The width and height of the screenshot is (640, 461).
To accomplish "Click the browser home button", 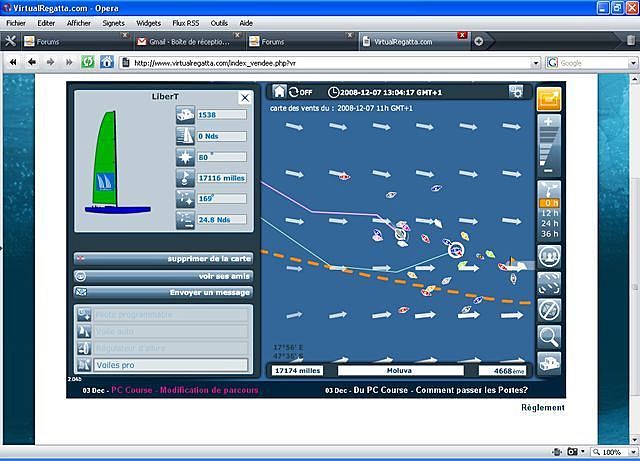I will [x=107, y=62].
